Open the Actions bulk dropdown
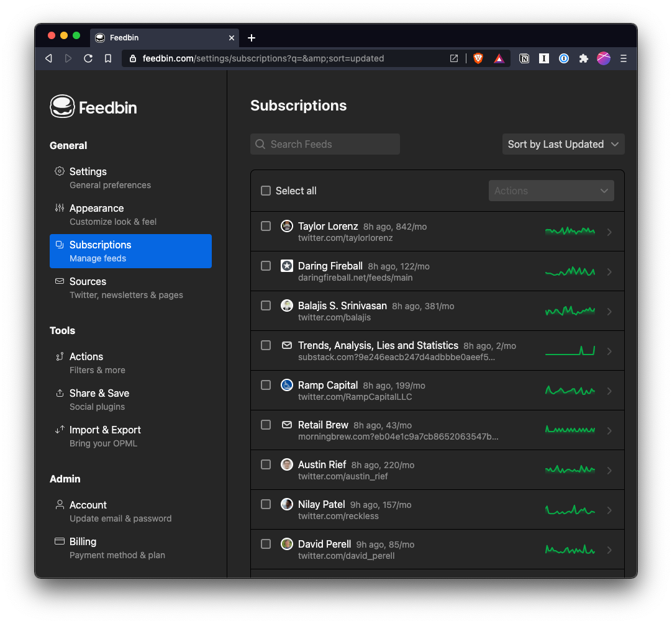The width and height of the screenshot is (672, 624). 551,191
